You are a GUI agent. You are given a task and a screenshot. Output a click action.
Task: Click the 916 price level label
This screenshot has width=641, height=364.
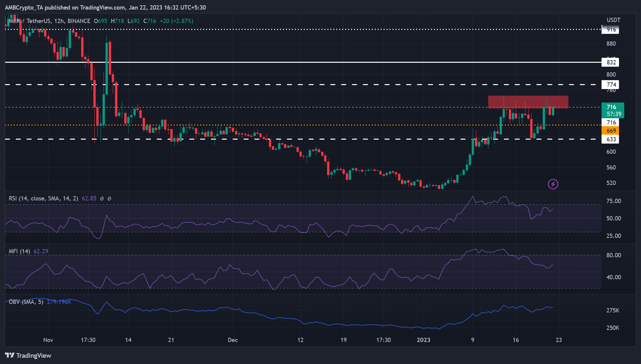(610, 30)
